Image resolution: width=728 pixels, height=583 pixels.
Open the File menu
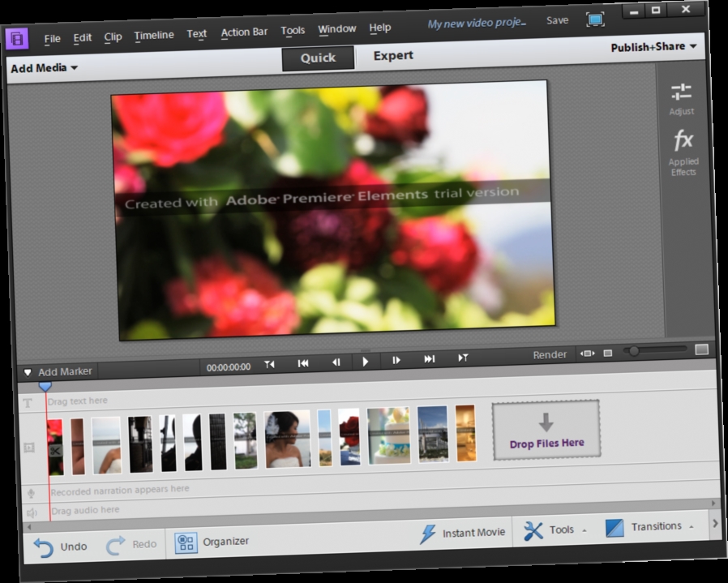52,39
